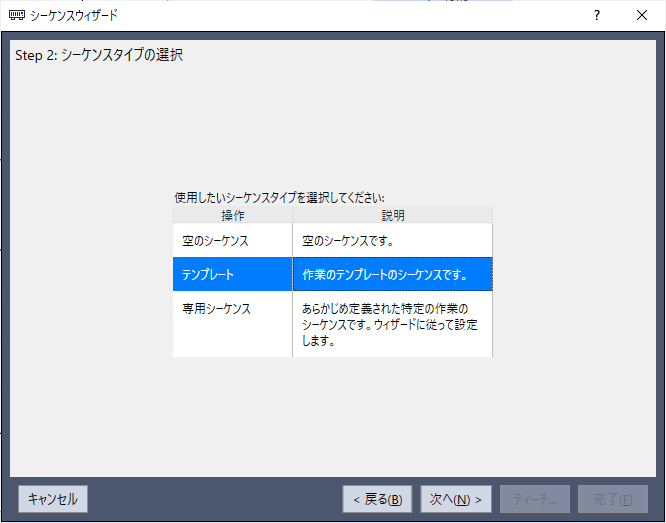
Task: Proceed with 次へ(N) button
Action: [x=456, y=499]
